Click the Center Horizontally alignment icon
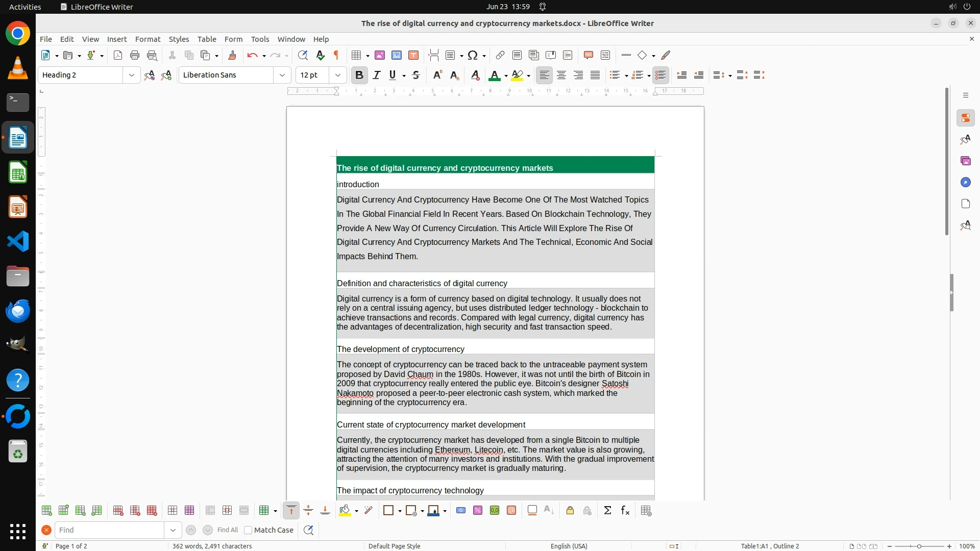980x551 pixels. coord(561,76)
